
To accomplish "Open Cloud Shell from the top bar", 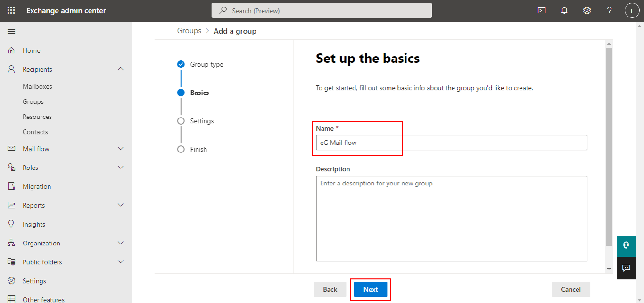I will click(542, 10).
